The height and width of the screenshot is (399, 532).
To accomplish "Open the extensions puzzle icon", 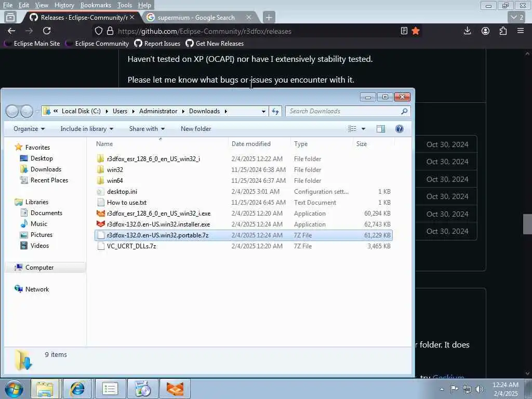I will (x=503, y=31).
